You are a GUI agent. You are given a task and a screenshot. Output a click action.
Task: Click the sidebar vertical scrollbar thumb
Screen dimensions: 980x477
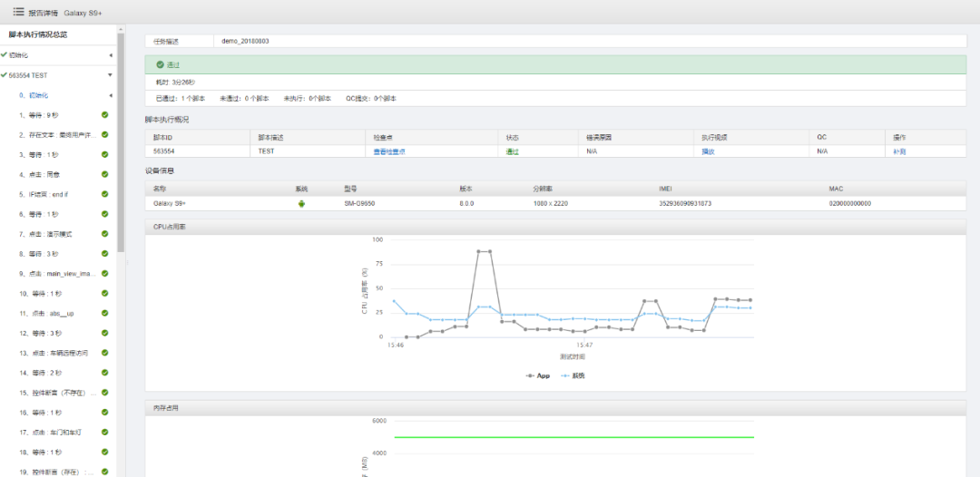(122, 142)
